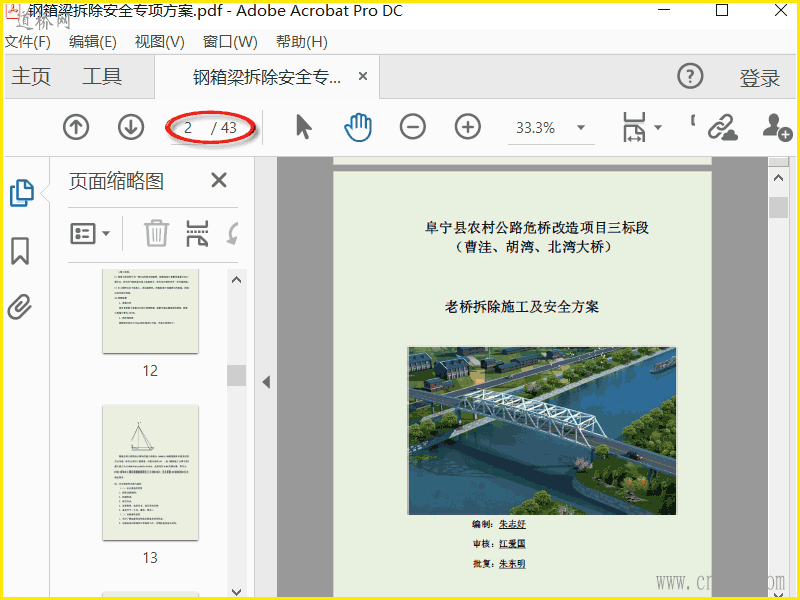Click the title 老桥拆除施工及安全方案
Viewport: 800px width, 600px height.
[521, 307]
